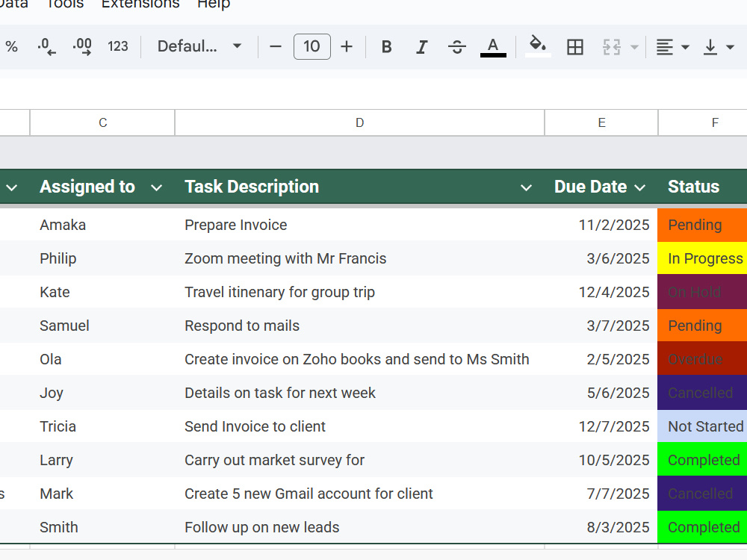The image size is (747, 560).
Task: Select the Kate cell
Action: [x=102, y=292]
